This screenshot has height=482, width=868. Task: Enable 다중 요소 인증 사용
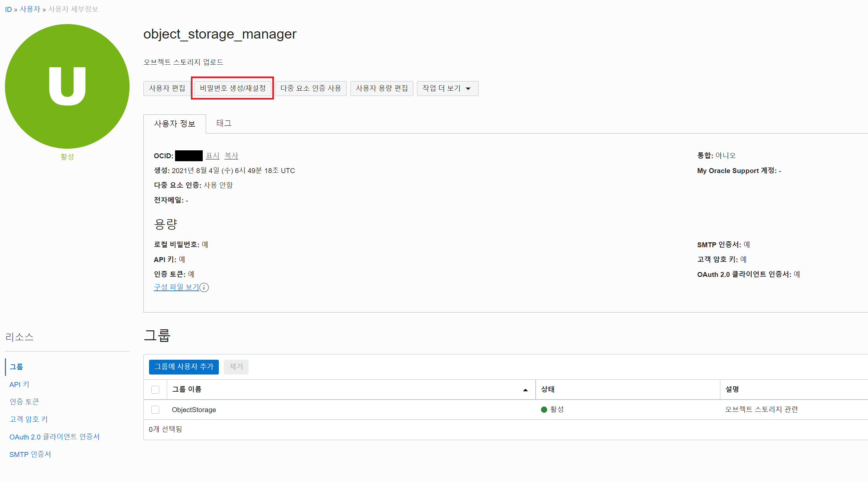(310, 88)
